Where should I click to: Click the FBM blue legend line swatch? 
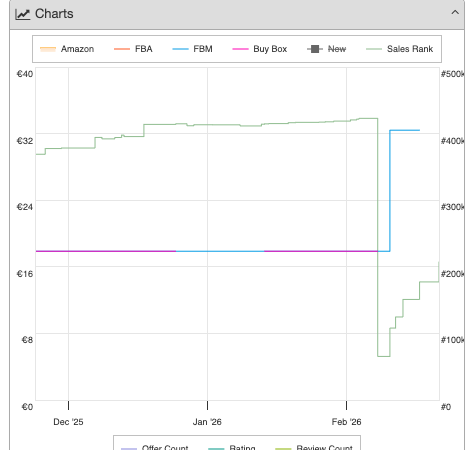pos(180,49)
